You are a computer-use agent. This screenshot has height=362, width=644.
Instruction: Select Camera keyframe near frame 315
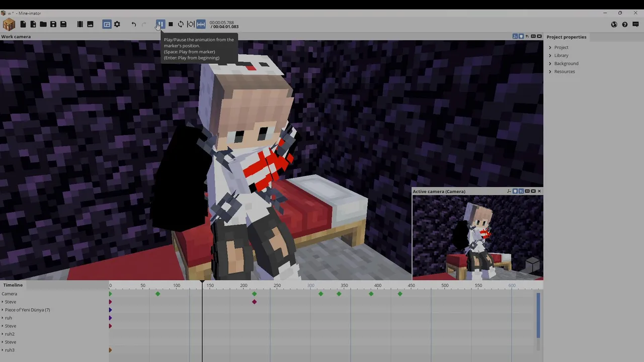321,294
